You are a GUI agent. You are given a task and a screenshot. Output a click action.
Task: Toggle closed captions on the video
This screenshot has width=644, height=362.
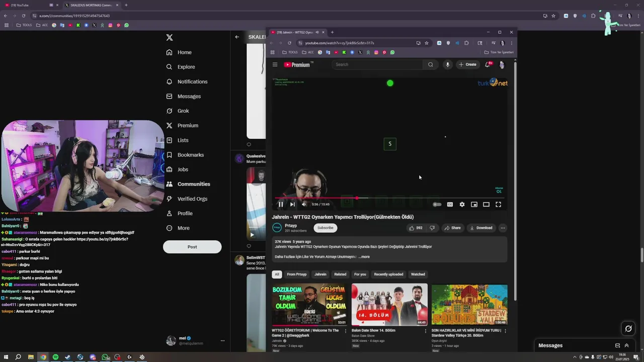tap(450, 204)
